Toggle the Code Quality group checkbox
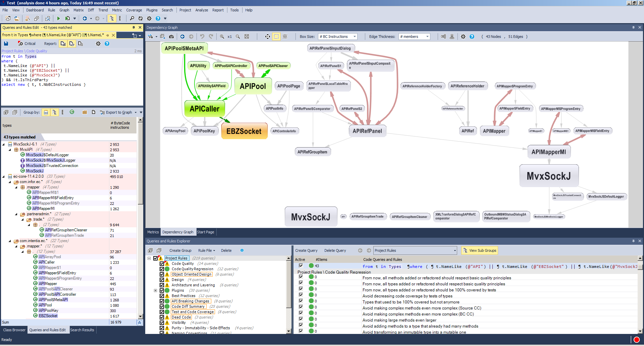This screenshot has width=644, height=346. click(x=162, y=264)
